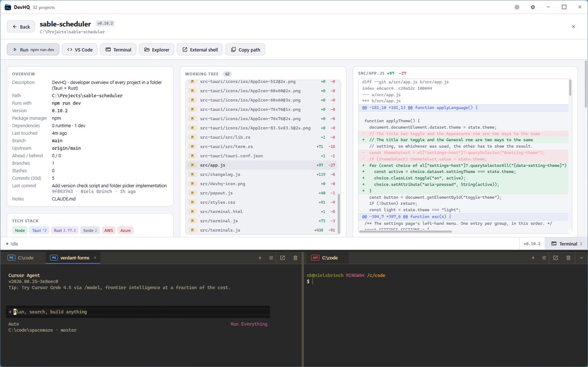588x367 pixels.
Task: Close the sable-scheduler project detail view
Action: coord(573,27)
